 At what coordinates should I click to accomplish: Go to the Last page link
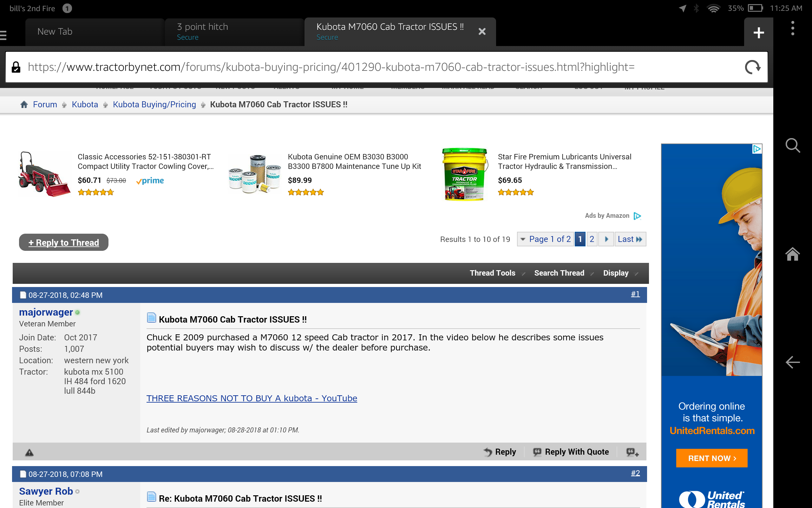point(630,239)
